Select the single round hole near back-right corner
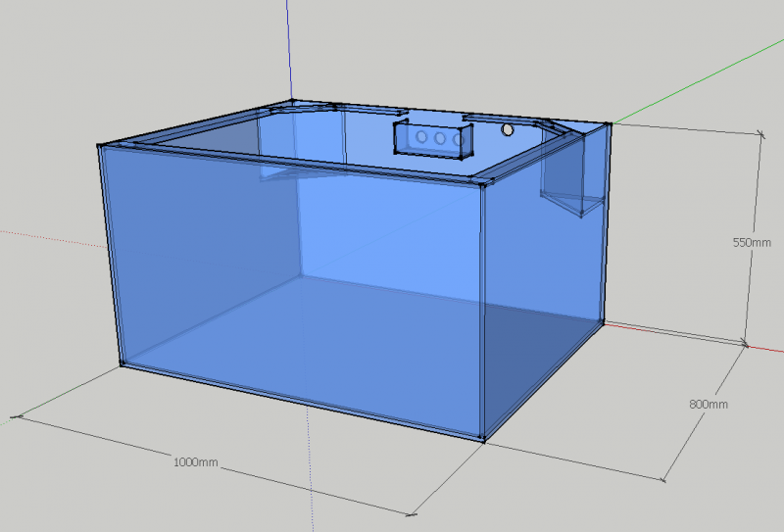 pos(508,129)
